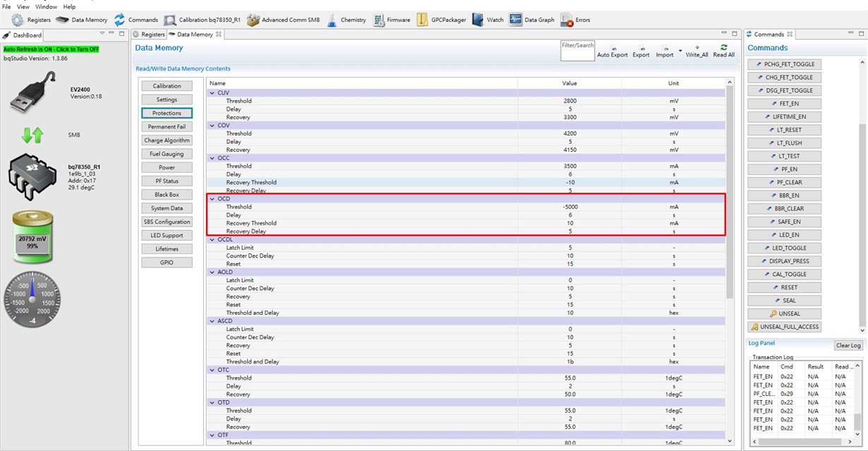Viewport: 868px width, 451px height.
Task: Open the Import dropdown arrow
Action: pyautogui.click(x=680, y=52)
